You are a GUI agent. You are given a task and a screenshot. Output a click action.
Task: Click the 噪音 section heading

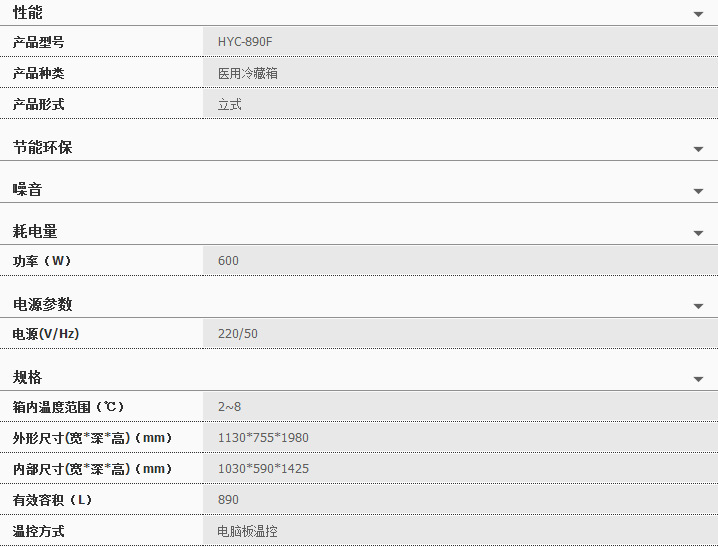pos(28,189)
